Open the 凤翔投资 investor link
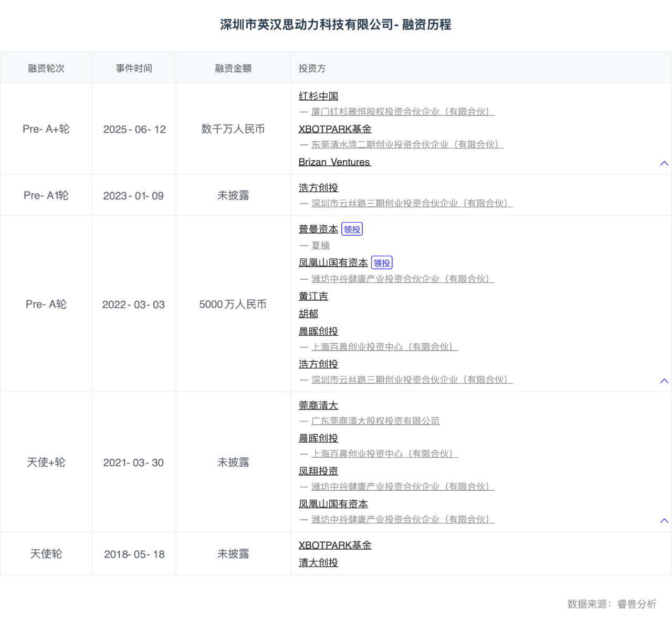 [x=318, y=471]
